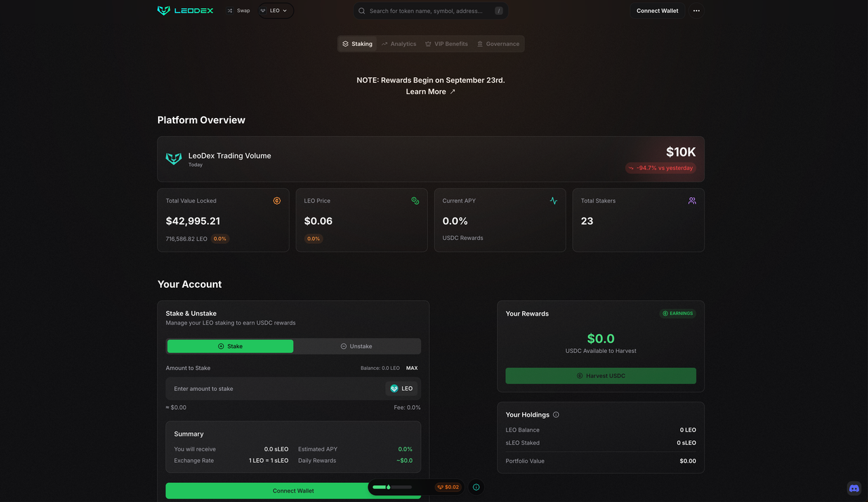Click the amount to stake input

[x=275, y=389]
